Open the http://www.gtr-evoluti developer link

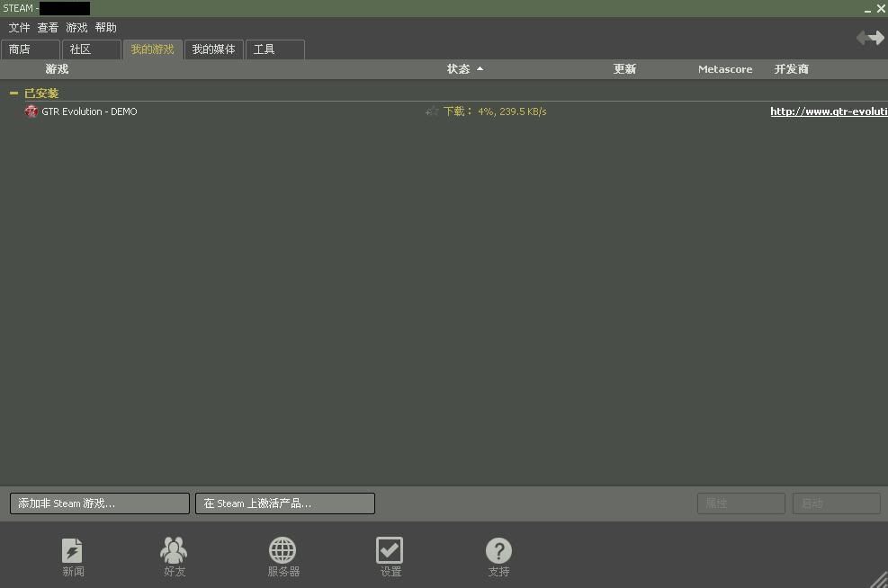[829, 111]
